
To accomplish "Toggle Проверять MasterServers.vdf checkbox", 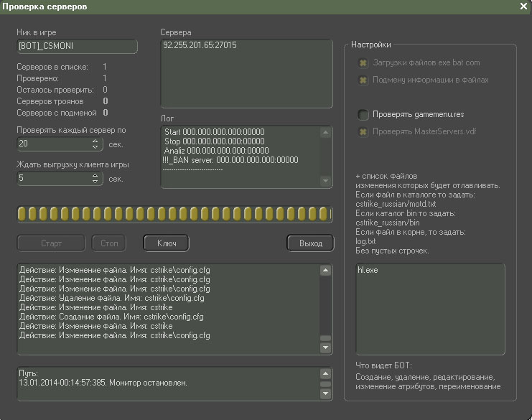I will [x=363, y=131].
